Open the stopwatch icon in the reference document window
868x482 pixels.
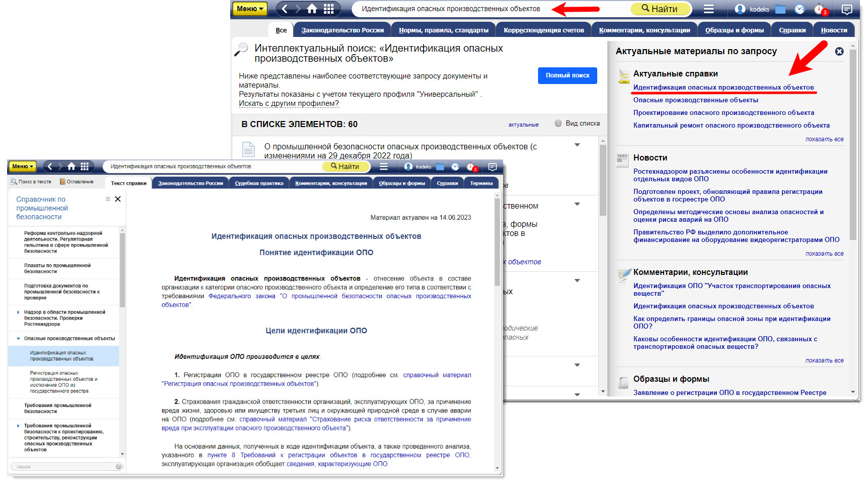(x=472, y=167)
